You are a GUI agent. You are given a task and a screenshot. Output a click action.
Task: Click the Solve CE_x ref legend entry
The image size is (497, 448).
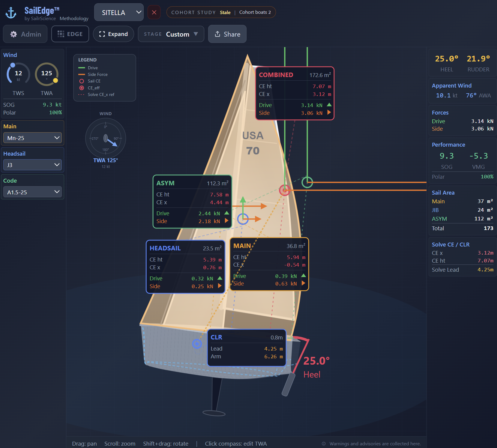click(x=96, y=94)
